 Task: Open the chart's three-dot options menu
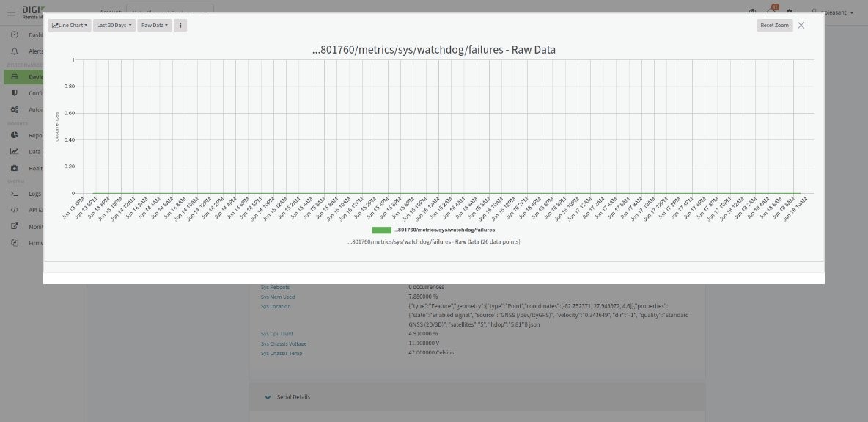[180, 26]
